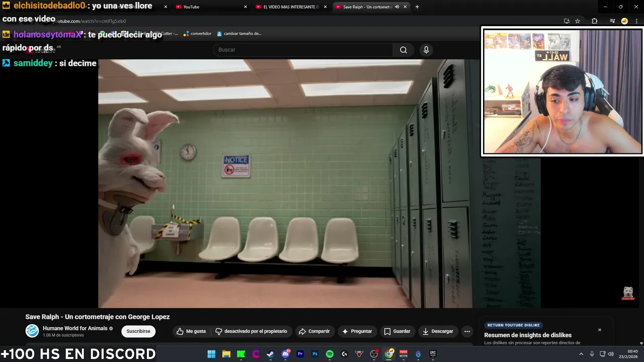
Task: Open Steam from the taskbar
Action: pyautogui.click(x=270, y=354)
